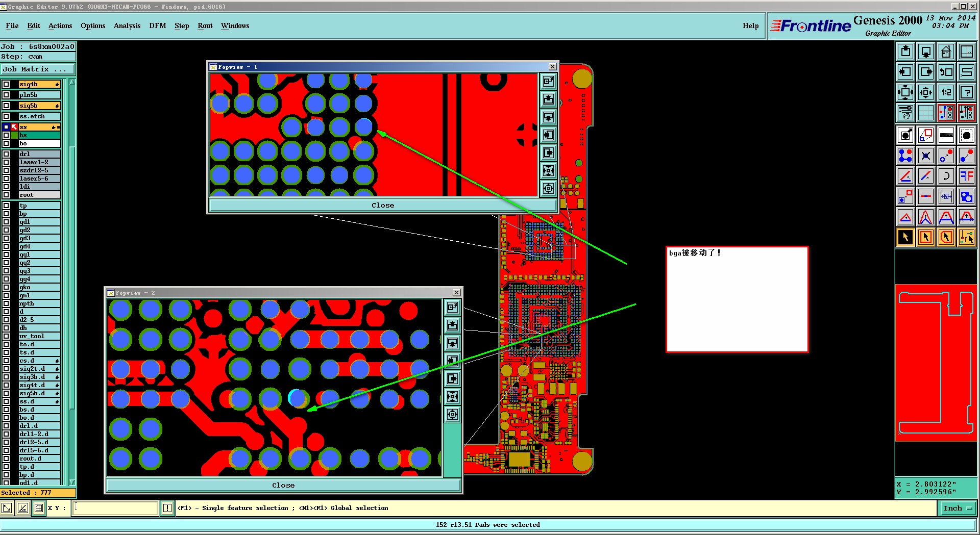Open the Actions menu

[60, 26]
